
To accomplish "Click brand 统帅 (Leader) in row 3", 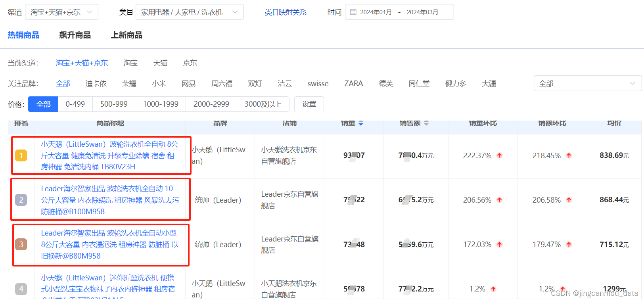I will click(218, 245).
